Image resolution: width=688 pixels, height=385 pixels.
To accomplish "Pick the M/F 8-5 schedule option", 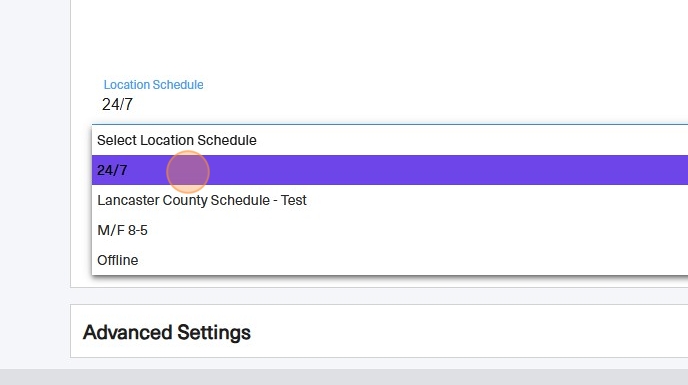I will click(x=390, y=230).
